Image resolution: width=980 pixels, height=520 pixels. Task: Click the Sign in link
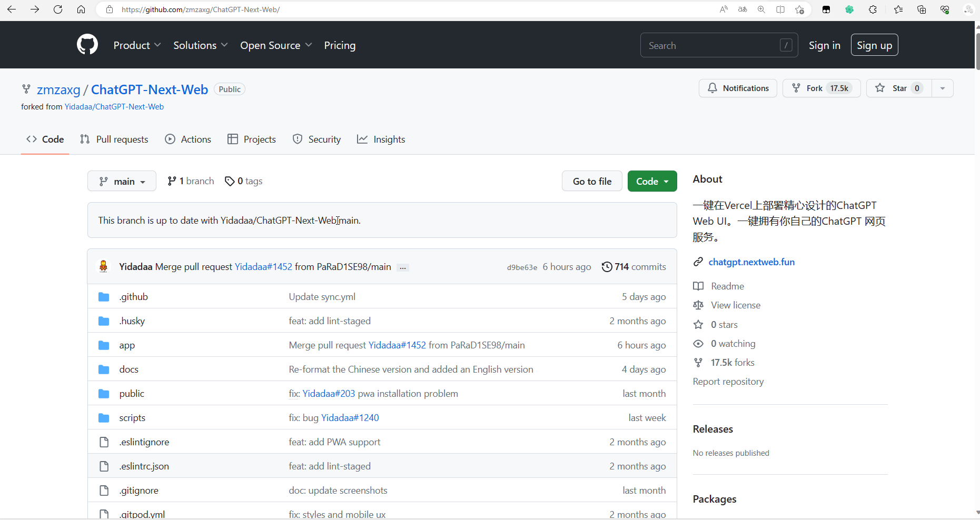click(x=825, y=45)
